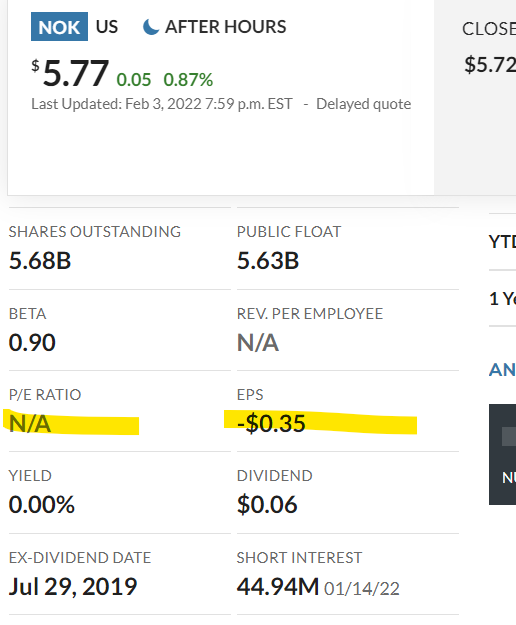
Task: Click the NOK ticker badge
Action: point(59,27)
